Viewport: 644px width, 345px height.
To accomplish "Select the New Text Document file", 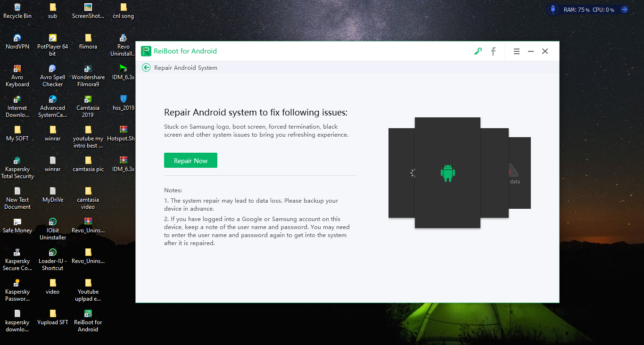I will pyautogui.click(x=17, y=198).
